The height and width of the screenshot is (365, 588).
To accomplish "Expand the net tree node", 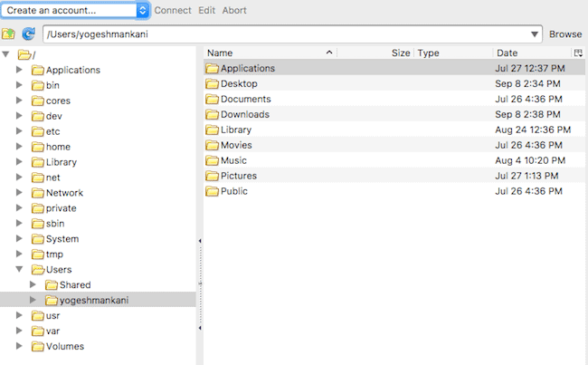I will point(19,178).
